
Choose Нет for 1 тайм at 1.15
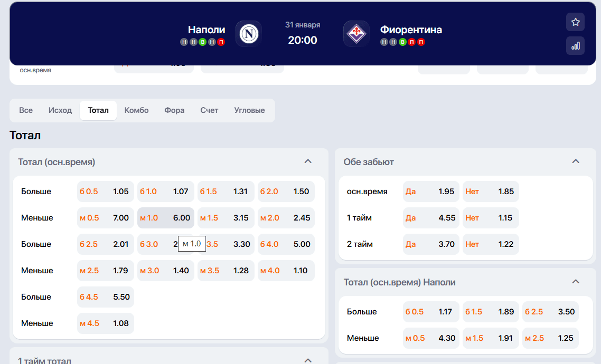(491, 218)
